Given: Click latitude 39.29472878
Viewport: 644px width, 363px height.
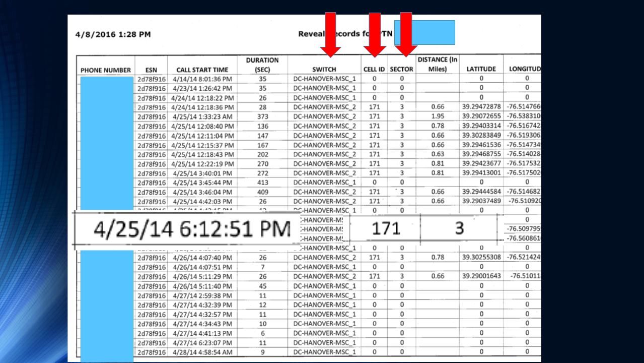Looking at the screenshot, I should pyautogui.click(x=481, y=107).
